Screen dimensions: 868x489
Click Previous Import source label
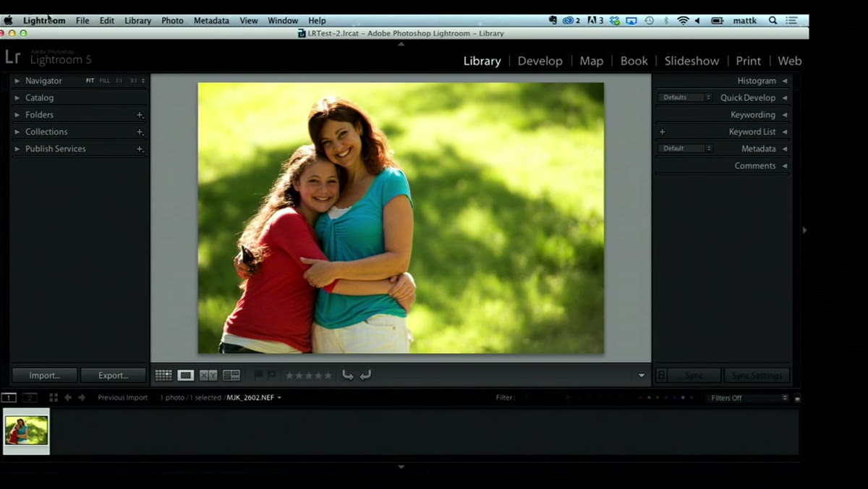click(123, 398)
